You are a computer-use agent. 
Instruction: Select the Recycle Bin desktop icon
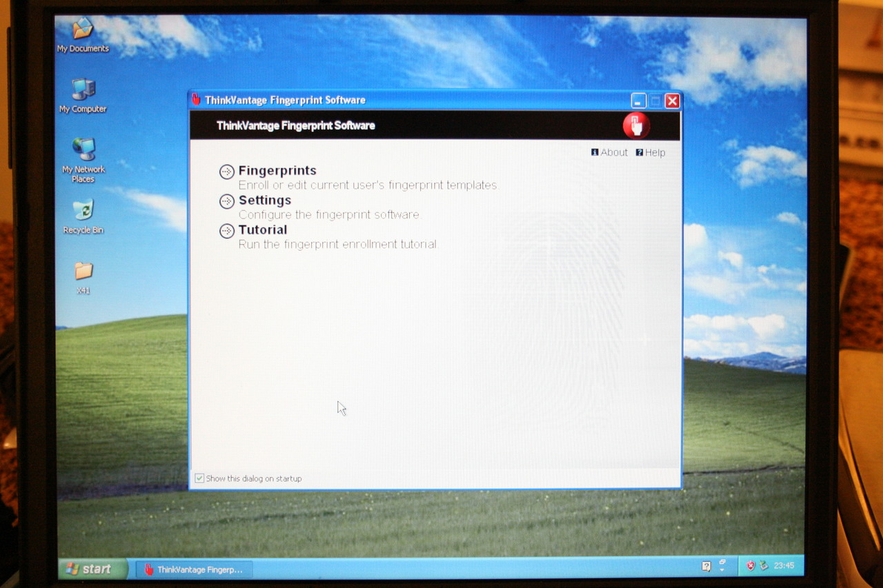pos(83,216)
